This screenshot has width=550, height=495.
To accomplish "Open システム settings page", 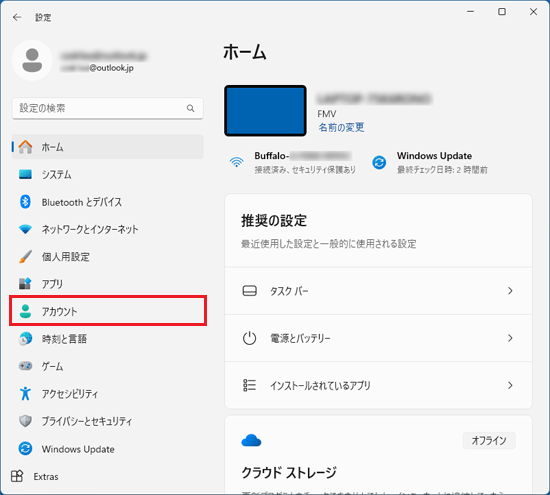I will (x=108, y=174).
